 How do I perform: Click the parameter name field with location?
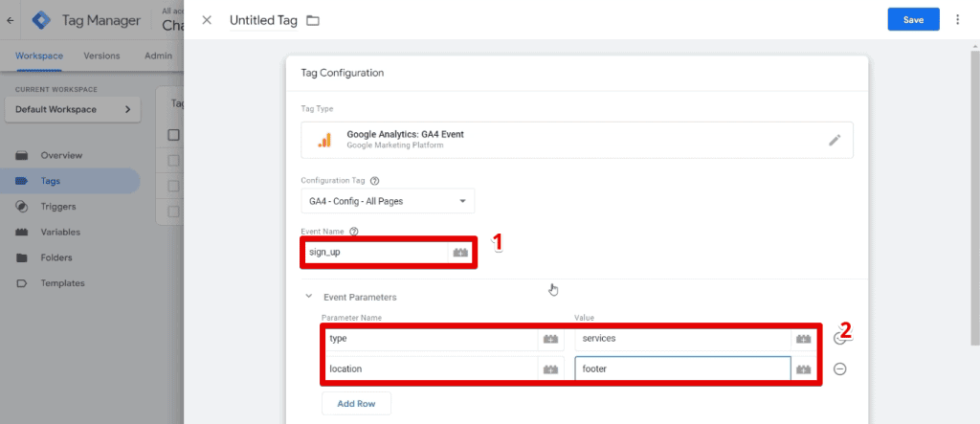430,369
